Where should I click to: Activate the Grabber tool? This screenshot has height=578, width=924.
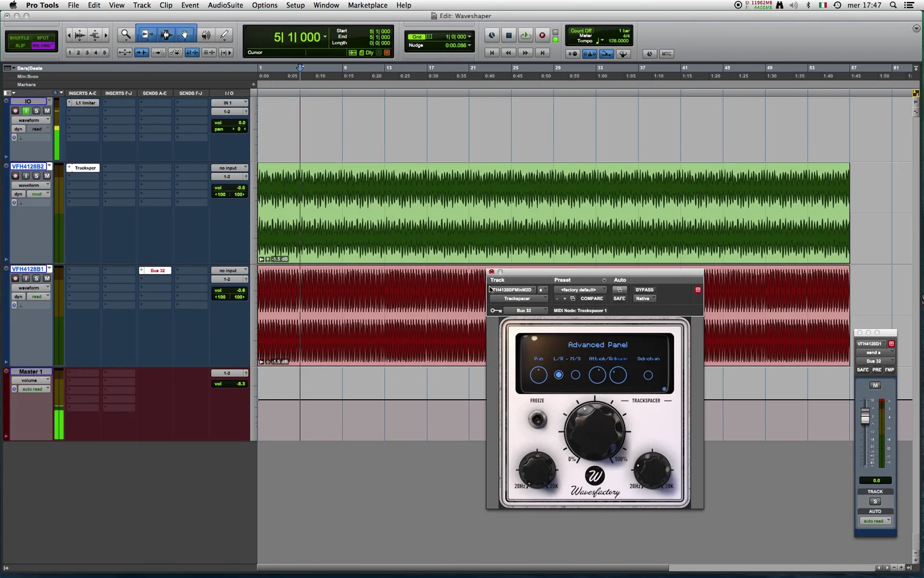point(185,34)
